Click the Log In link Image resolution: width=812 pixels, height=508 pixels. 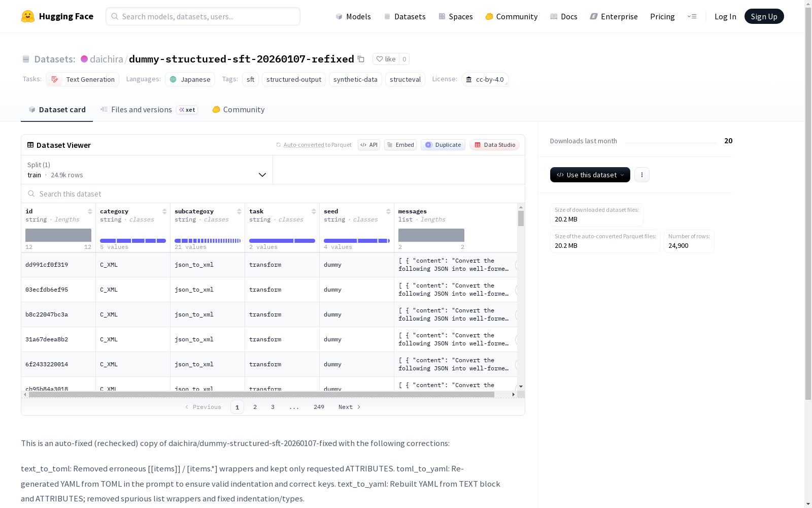[x=725, y=16]
